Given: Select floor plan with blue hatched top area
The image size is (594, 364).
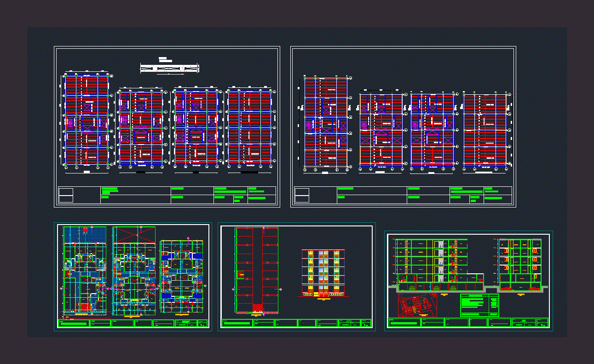Looking at the screenshot, I should coord(85,271).
